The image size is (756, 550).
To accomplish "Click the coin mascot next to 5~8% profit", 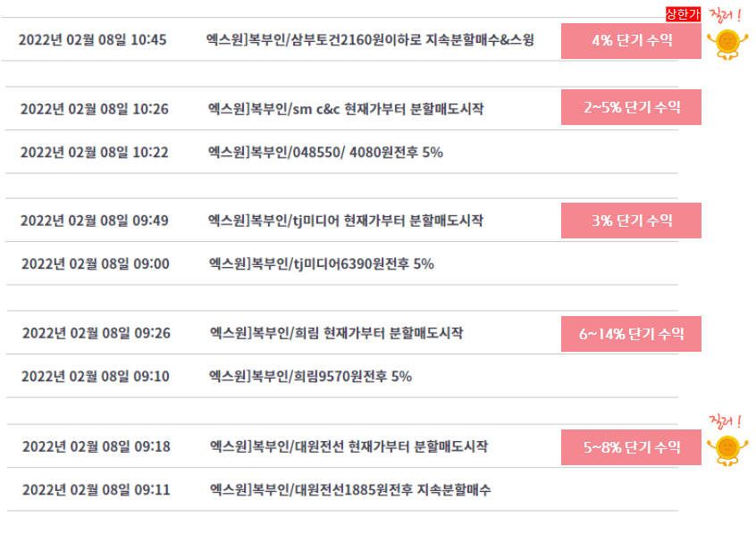I will point(727,450).
